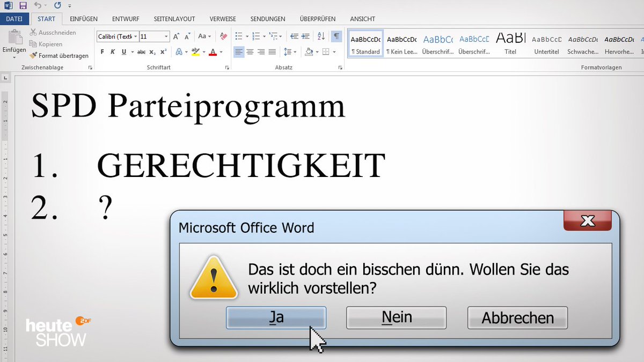This screenshot has height=362, width=644.
Task: Apply bullet list formatting
Action: [239, 36]
